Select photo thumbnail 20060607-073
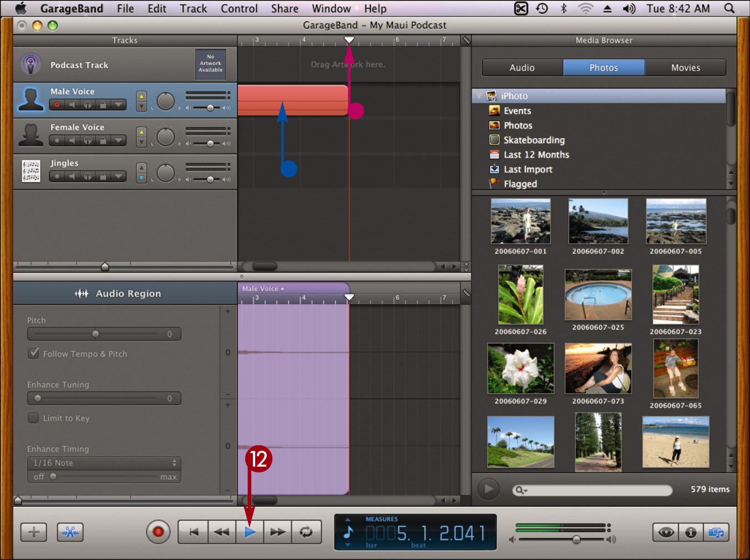Screen dimensions: 750x560 tap(598, 368)
